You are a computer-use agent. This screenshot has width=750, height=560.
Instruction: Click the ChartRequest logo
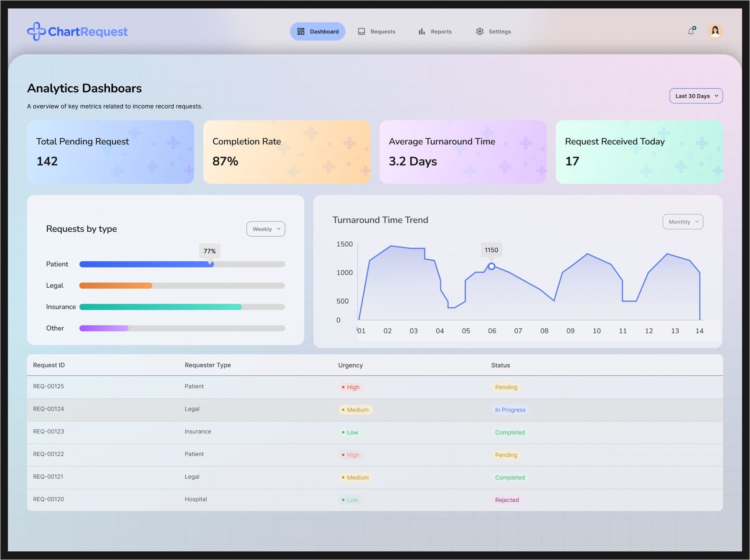tap(77, 31)
